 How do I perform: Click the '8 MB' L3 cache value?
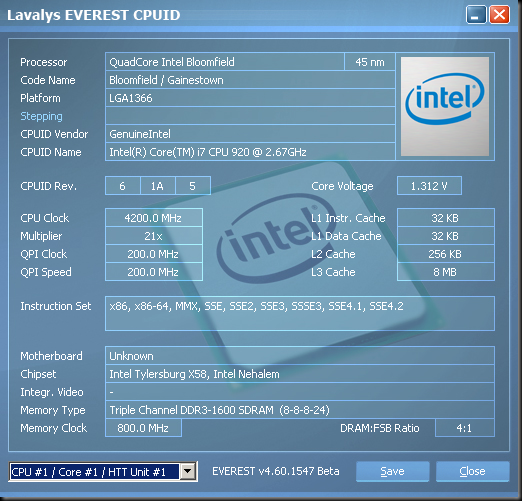click(446, 272)
